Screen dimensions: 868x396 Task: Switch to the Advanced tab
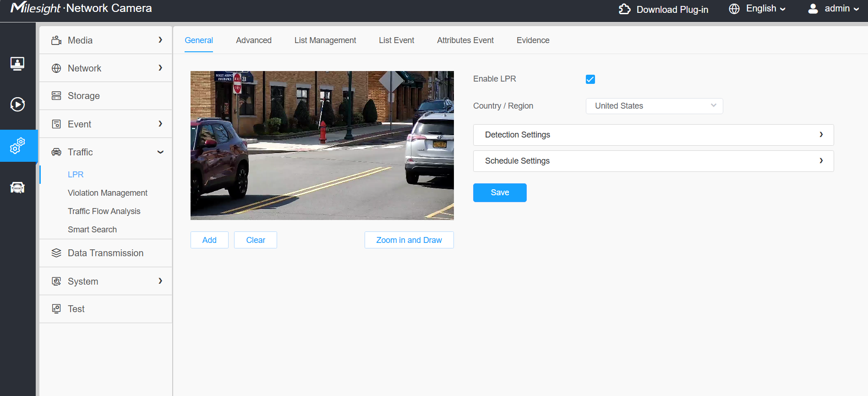(x=254, y=40)
